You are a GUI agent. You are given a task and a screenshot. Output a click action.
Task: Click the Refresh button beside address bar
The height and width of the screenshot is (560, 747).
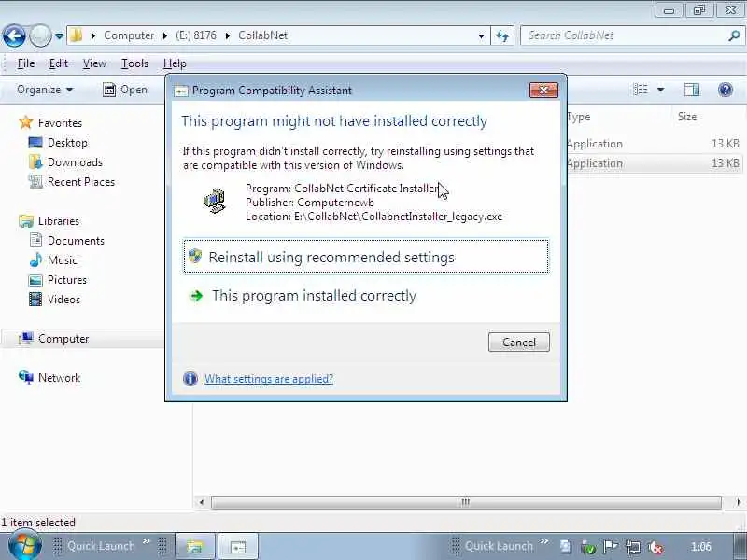point(502,35)
